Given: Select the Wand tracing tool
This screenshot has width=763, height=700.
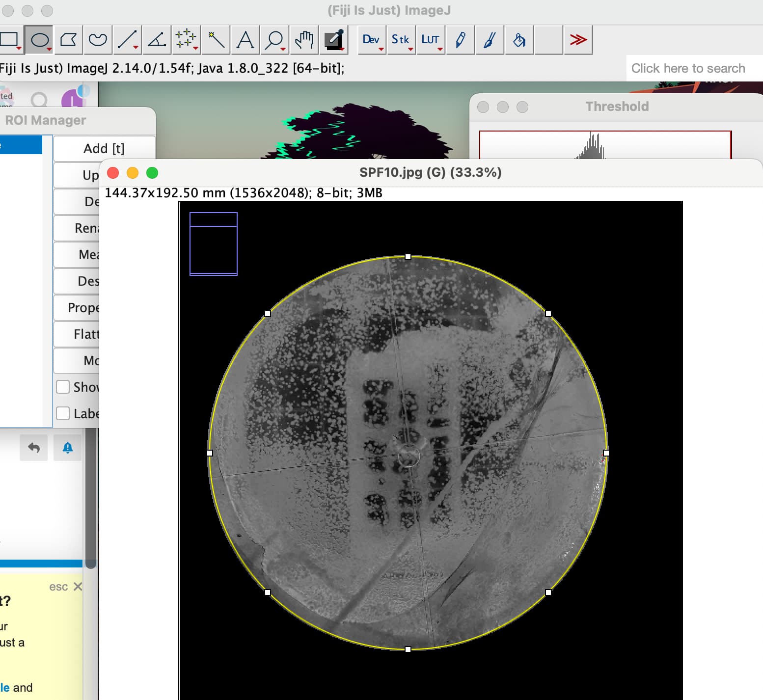Looking at the screenshot, I should [215, 39].
